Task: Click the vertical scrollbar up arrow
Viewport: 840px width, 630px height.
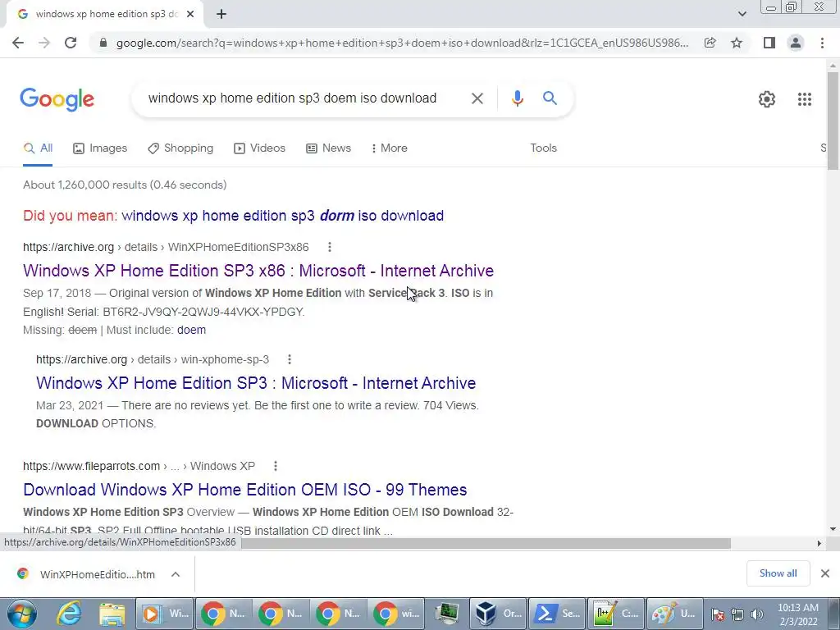Action: click(x=833, y=66)
